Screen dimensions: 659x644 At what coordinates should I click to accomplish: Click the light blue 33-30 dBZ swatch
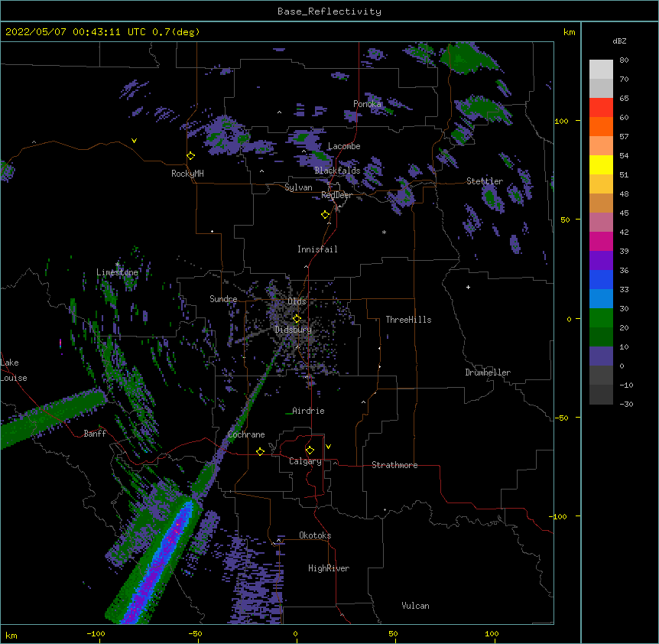[601, 299]
